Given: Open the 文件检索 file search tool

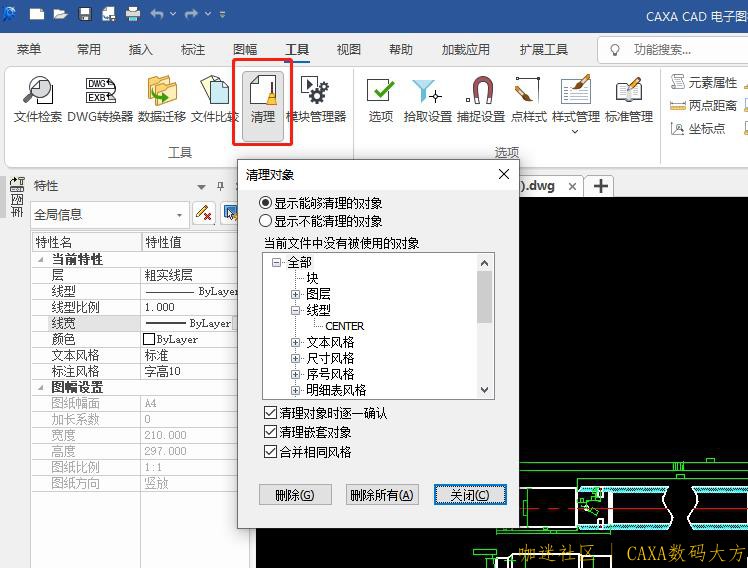Looking at the screenshot, I should click(38, 98).
